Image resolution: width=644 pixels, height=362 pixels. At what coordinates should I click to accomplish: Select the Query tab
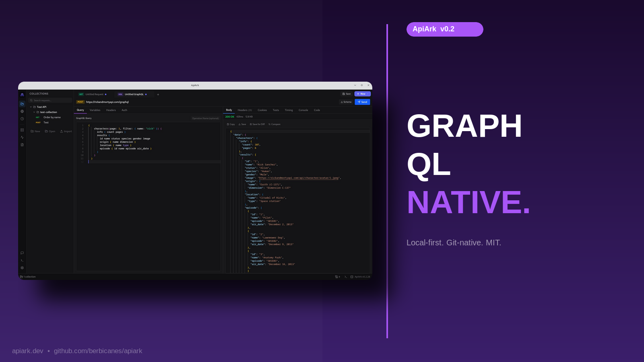(x=80, y=110)
